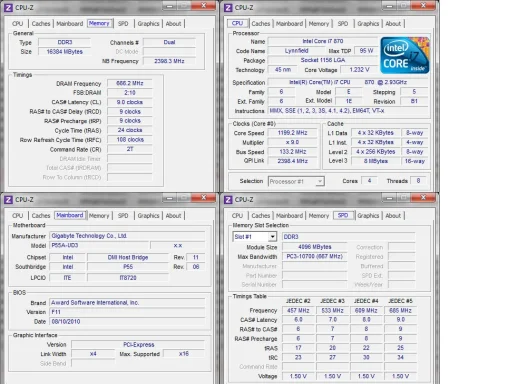Viewport: 527px width, 384px height.
Task: Open the CPU tab in the memory timings window
Action: tap(17, 24)
